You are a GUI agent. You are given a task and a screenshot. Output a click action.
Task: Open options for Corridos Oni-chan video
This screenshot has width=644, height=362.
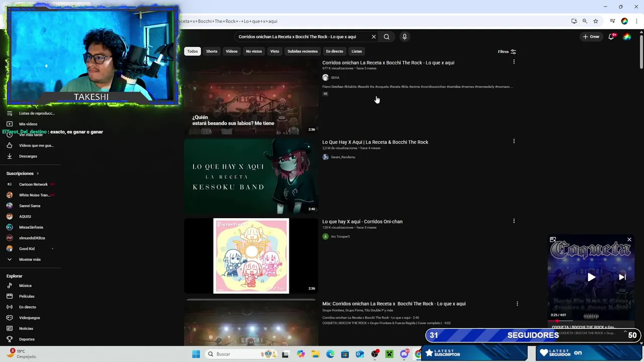514,221
